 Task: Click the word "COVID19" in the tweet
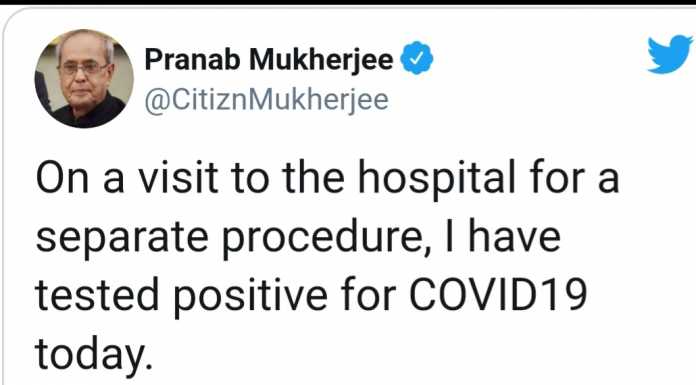498,294
